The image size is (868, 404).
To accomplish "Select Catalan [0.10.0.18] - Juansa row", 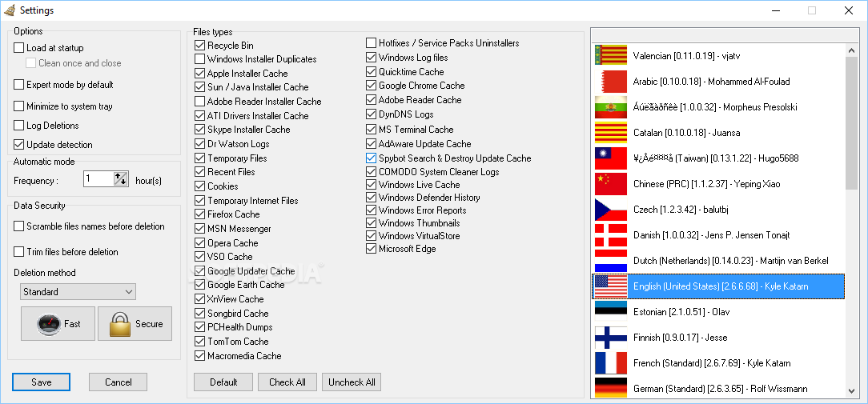I will (x=718, y=133).
